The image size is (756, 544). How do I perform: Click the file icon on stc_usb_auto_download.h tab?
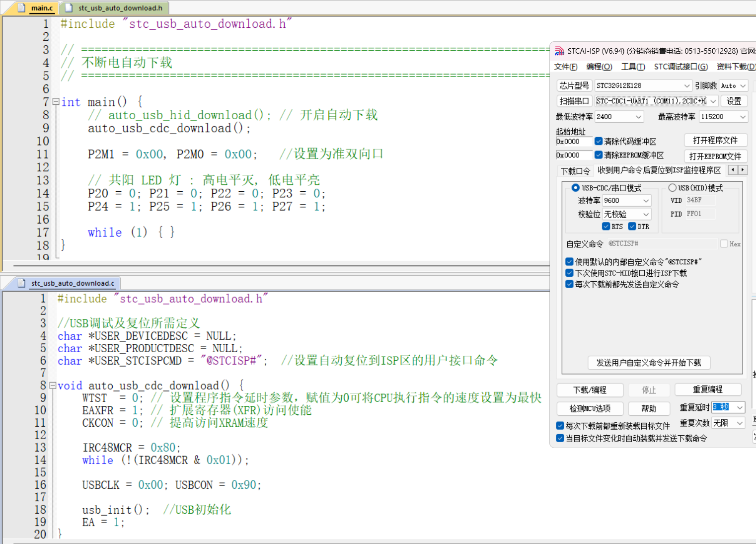[69, 7]
